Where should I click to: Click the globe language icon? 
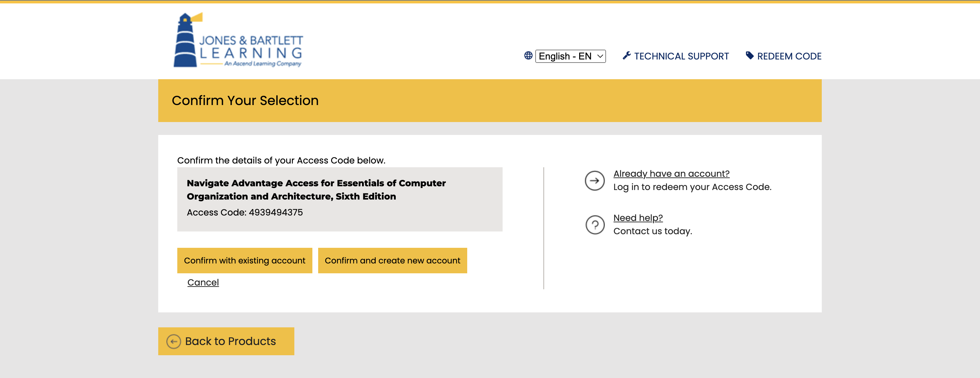pyautogui.click(x=528, y=56)
